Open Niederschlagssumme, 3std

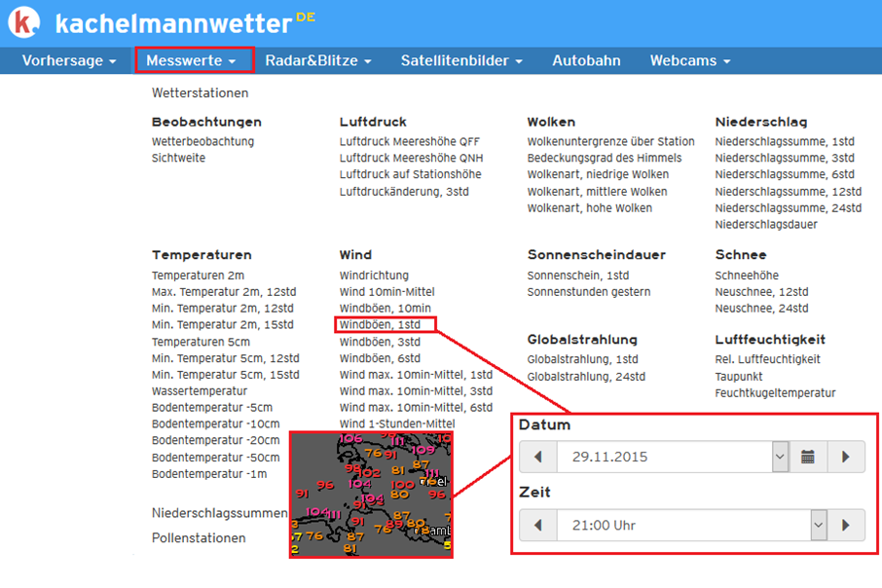point(785,158)
